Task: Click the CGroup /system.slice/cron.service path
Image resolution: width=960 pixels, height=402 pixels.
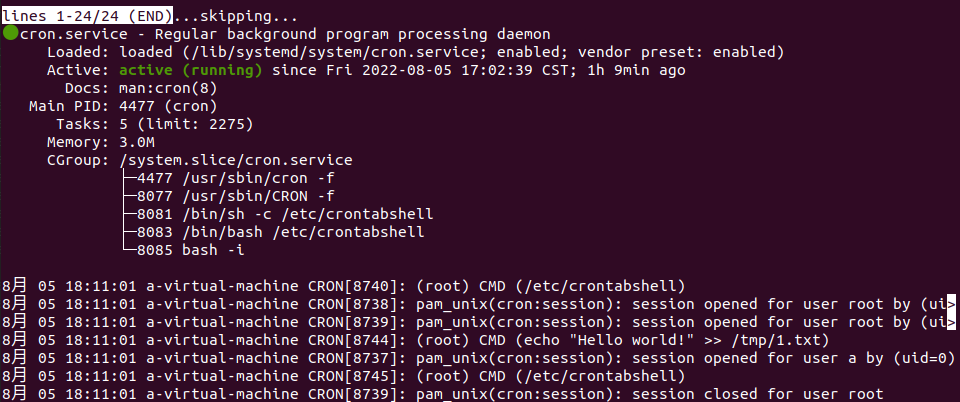Action: tap(236, 160)
